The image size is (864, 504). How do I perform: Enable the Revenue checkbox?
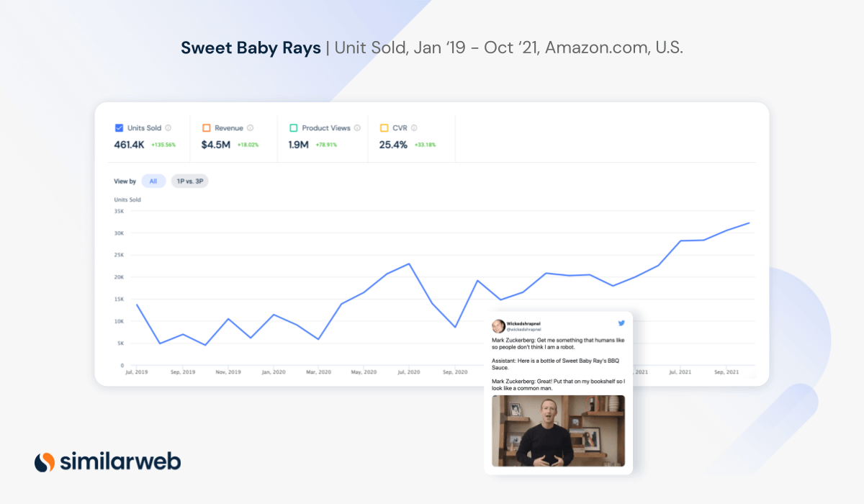(x=207, y=127)
